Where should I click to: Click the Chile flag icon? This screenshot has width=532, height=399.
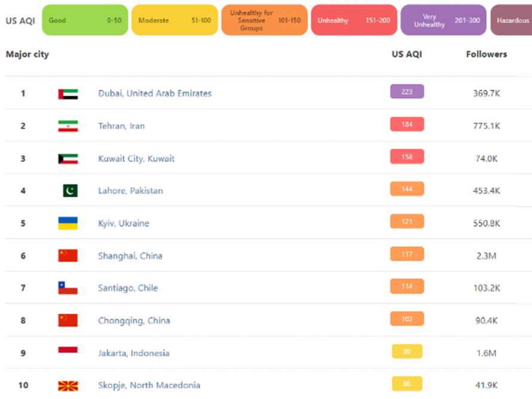(x=68, y=288)
